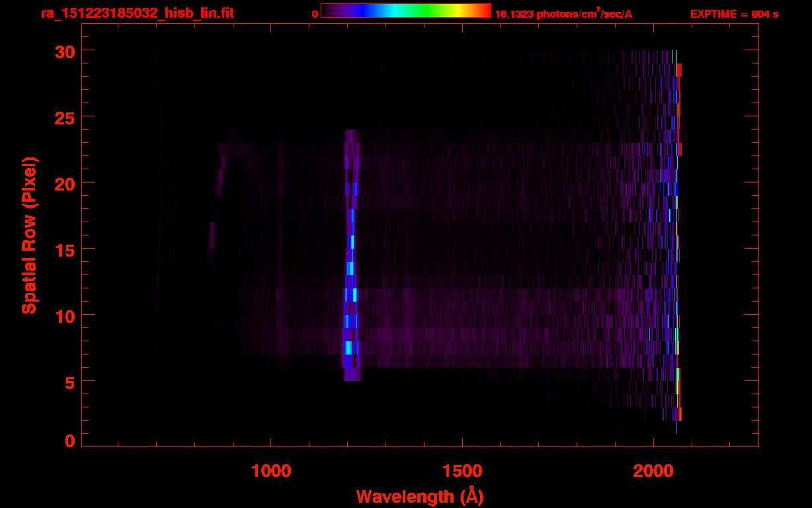Screen dimensions: 812x508
Task: Click the colorbar minimum value 0
Action: pyautogui.click(x=315, y=14)
